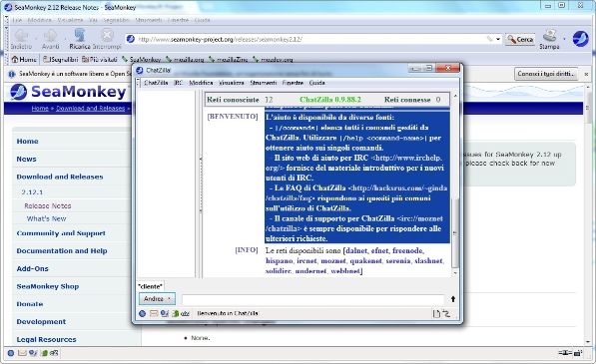This screenshot has width=596, height=364.
Task: Open the dropdown arrow next to Stampa
Action: pos(564,39)
